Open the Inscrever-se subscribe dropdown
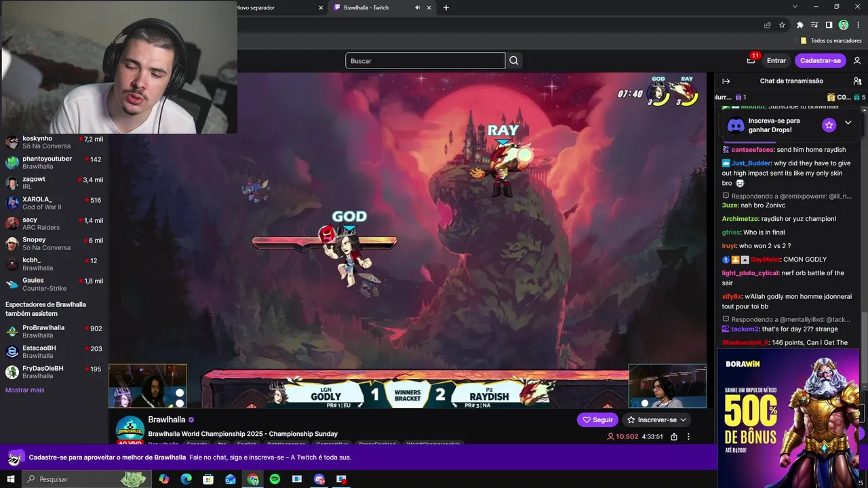The image size is (868, 488). (656, 420)
